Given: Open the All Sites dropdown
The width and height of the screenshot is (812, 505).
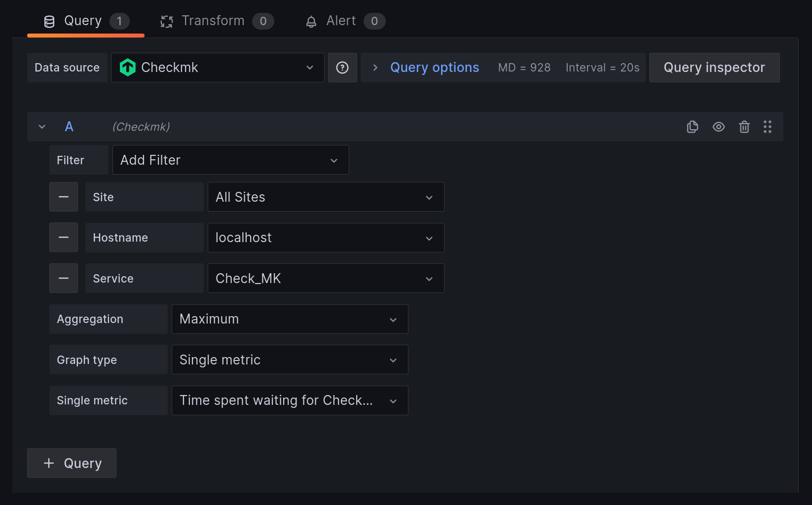Looking at the screenshot, I should coord(326,197).
